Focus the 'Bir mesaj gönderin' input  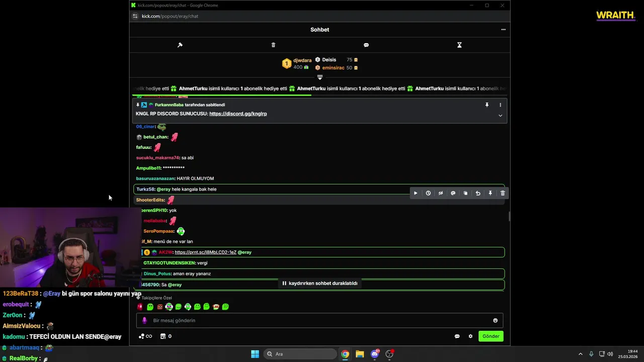click(319, 320)
